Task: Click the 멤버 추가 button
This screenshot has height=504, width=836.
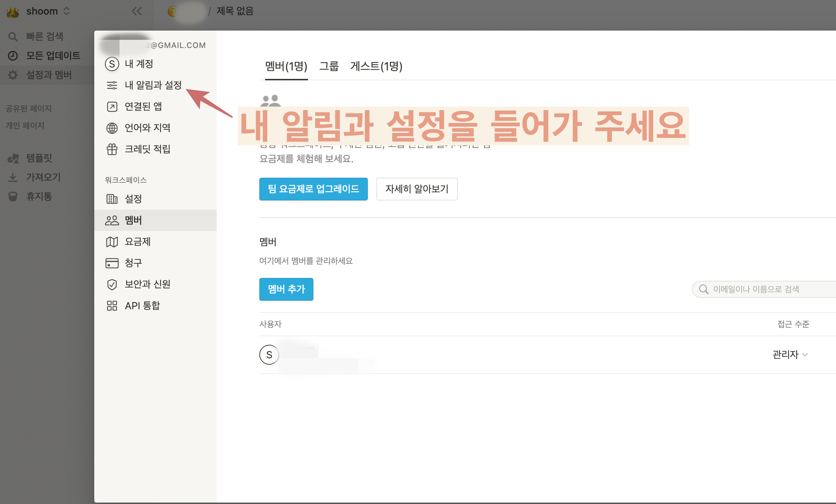Action: pos(286,289)
